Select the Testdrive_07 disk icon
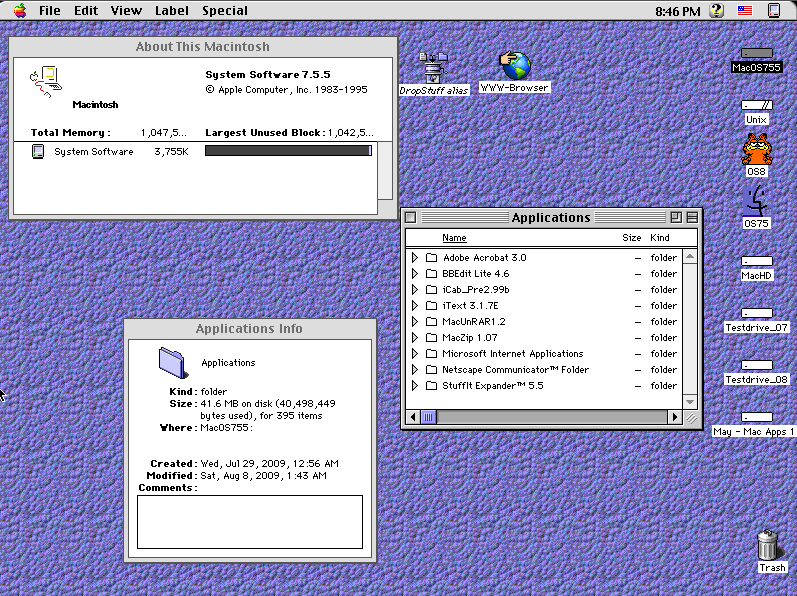The height and width of the screenshot is (596, 797). (x=756, y=313)
